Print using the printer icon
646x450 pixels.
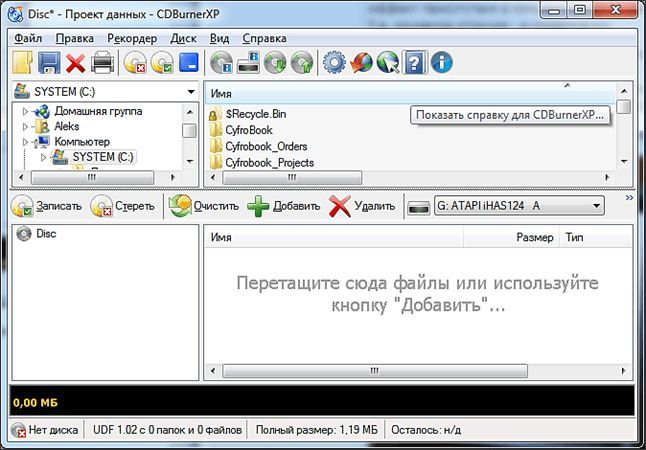pyautogui.click(x=102, y=63)
